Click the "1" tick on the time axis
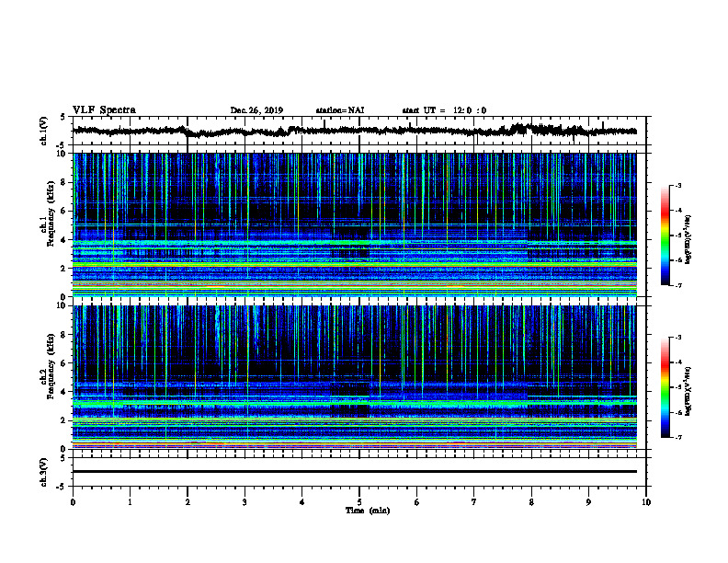Viewport: 728px width, 563px height. click(x=130, y=502)
